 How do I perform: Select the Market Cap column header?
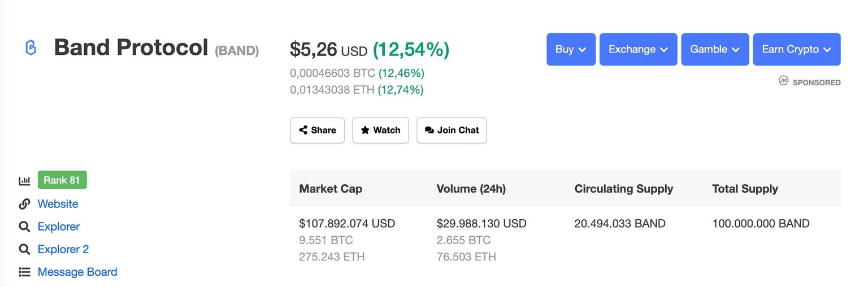[x=331, y=189]
